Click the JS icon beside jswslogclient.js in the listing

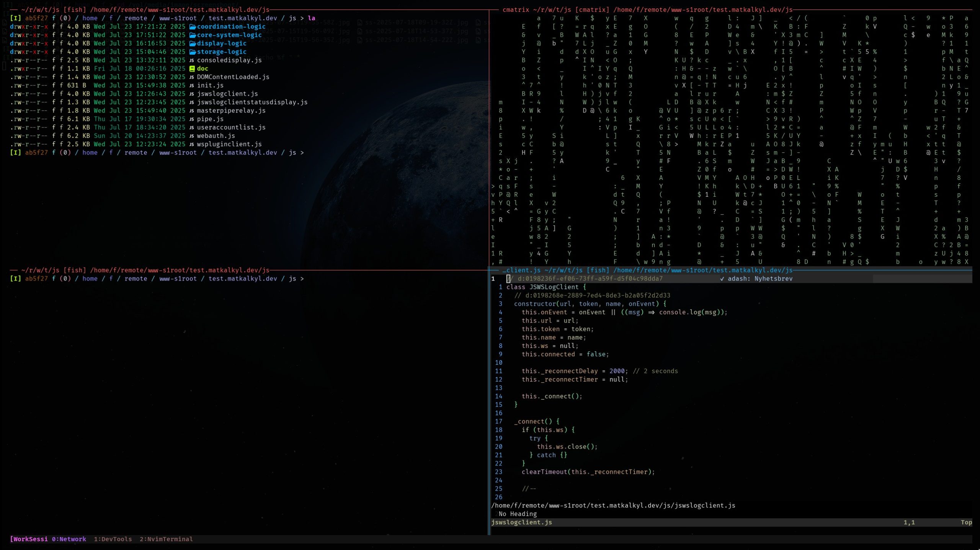[x=192, y=94]
